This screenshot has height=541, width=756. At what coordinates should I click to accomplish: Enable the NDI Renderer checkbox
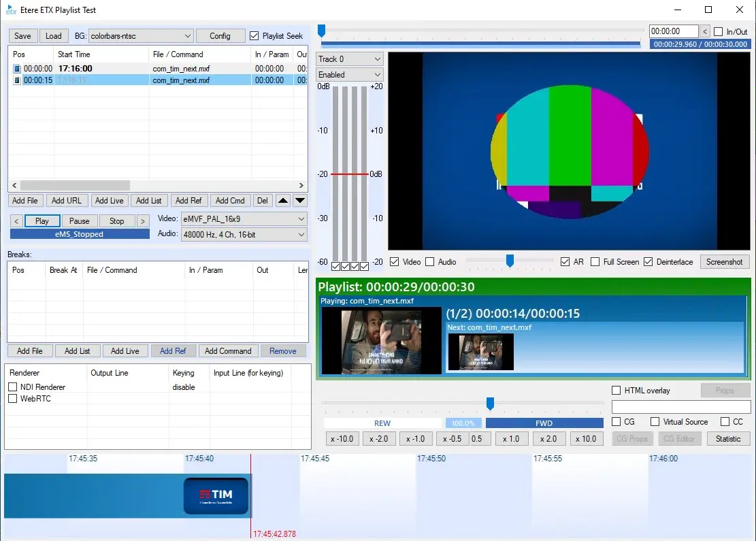pos(12,387)
